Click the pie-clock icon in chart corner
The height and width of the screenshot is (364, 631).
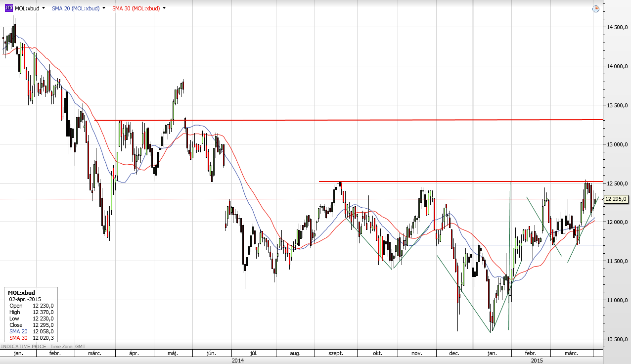click(595, 8)
